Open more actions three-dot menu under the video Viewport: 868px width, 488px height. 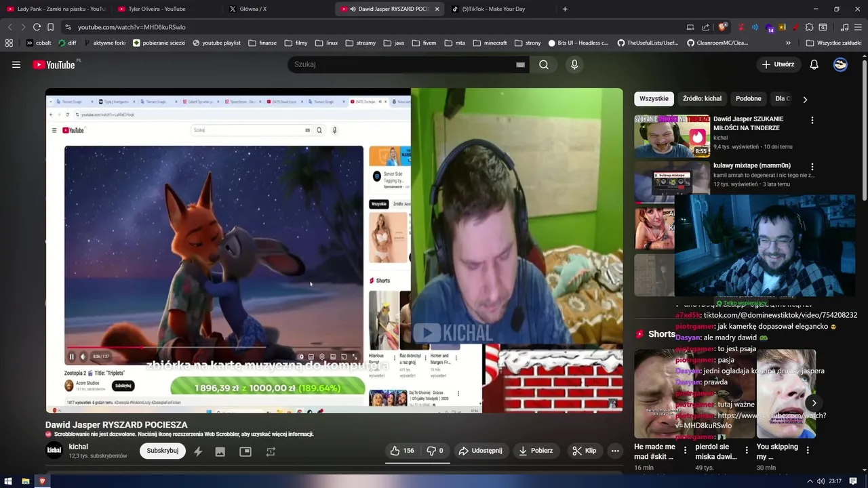[x=615, y=451]
